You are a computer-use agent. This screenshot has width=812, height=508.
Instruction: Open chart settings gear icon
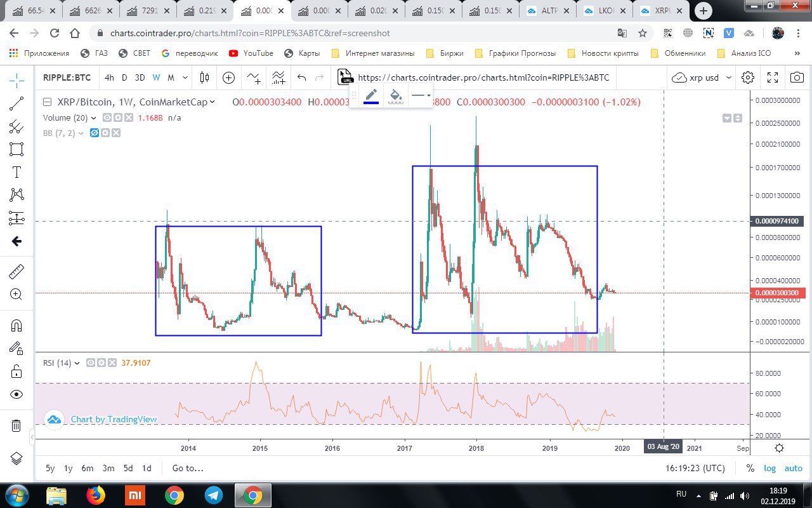coord(748,77)
